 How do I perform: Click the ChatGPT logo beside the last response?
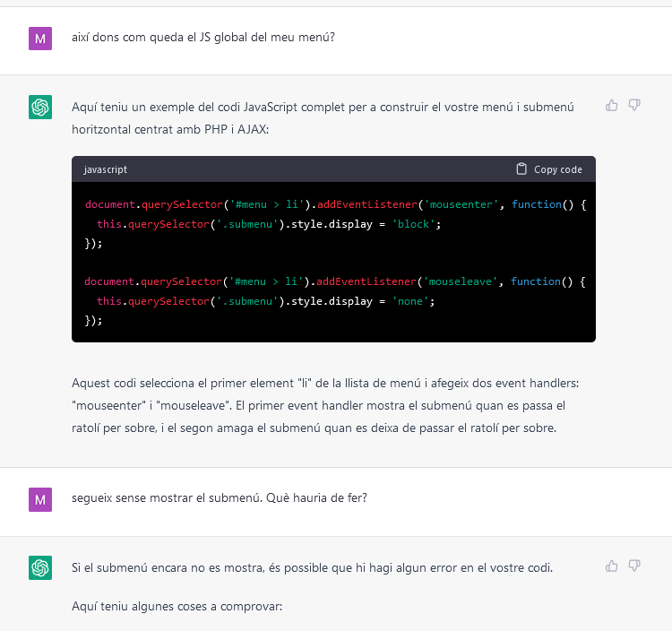click(40, 568)
